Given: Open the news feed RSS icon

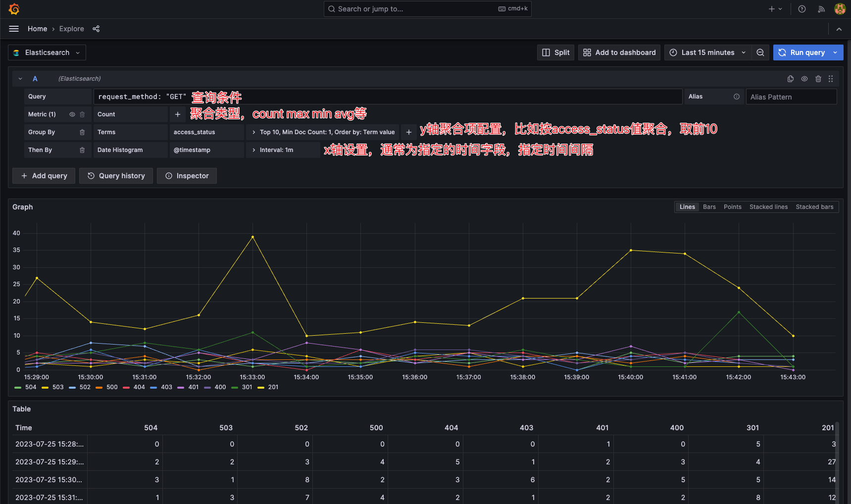Looking at the screenshot, I should [821, 9].
